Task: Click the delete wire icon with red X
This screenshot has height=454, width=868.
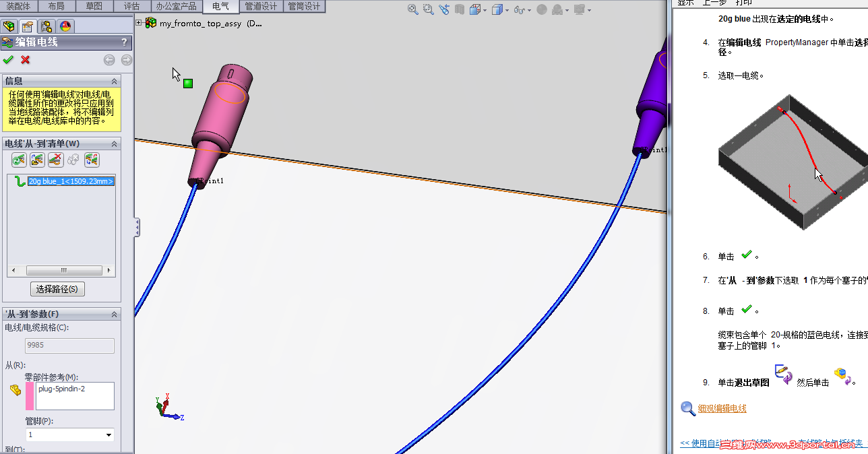Action: pos(56,160)
